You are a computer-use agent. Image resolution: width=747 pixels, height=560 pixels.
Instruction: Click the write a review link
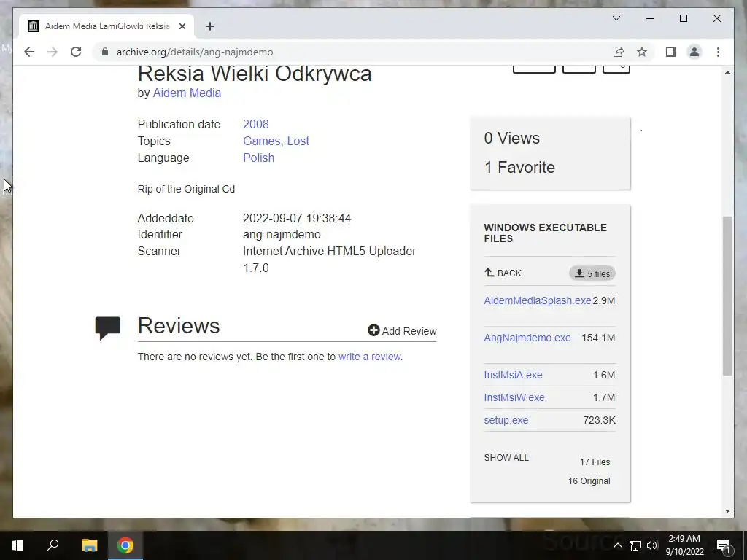coord(370,357)
